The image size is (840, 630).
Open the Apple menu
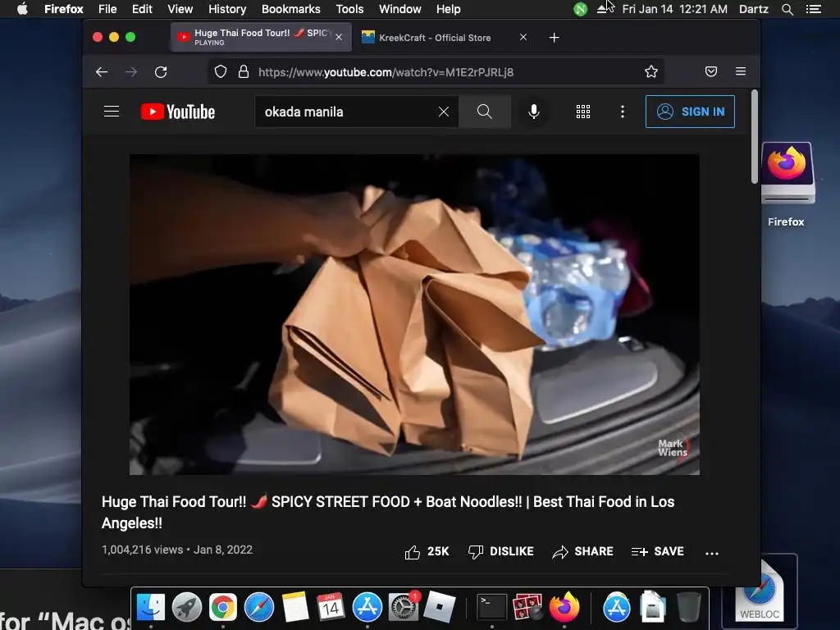pyautogui.click(x=22, y=9)
